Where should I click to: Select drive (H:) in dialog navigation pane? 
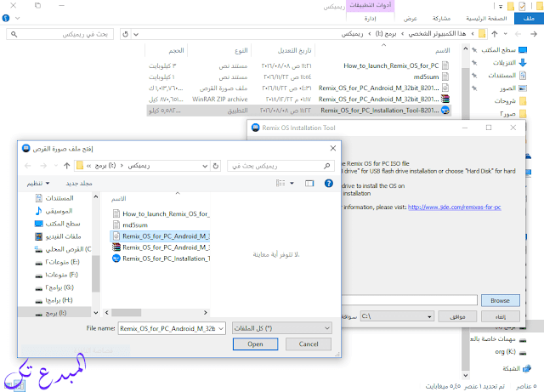coord(54,300)
